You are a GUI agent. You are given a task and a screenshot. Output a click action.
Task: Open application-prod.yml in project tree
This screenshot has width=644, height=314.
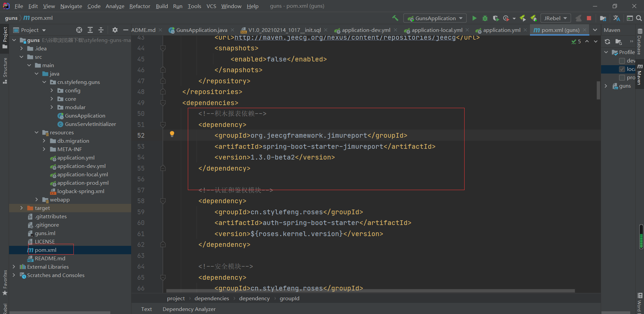(x=83, y=183)
